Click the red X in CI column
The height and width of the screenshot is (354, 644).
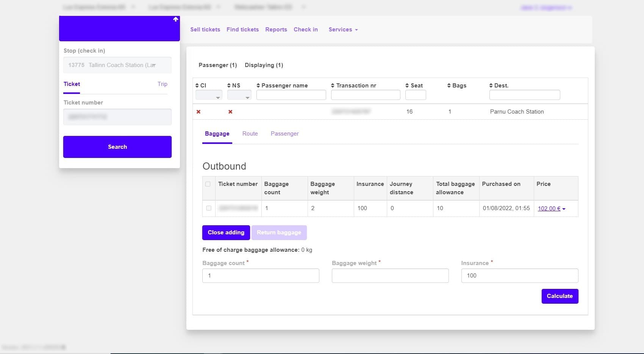pos(199,112)
